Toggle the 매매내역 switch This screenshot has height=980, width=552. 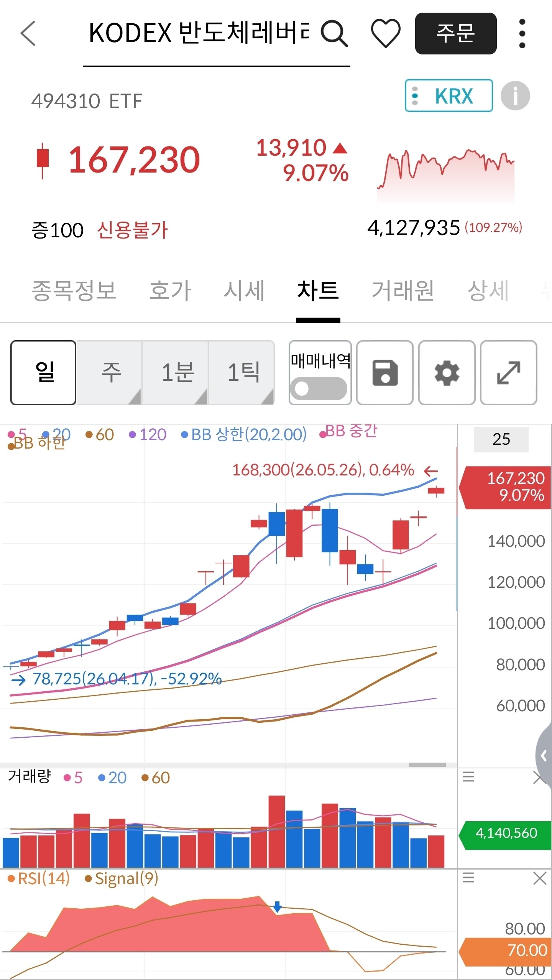click(x=319, y=388)
